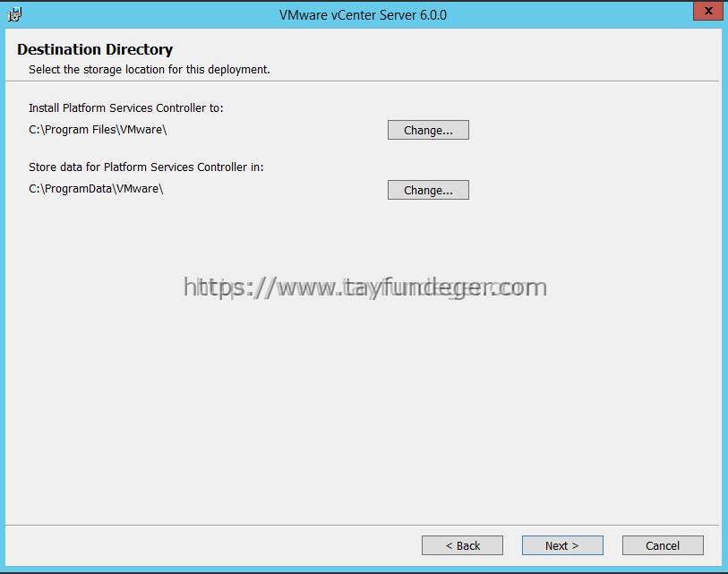Image resolution: width=728 pixels, height=574 pixels.
Task: Change the Platform Services Controller install path
Action: pos(428,130)
